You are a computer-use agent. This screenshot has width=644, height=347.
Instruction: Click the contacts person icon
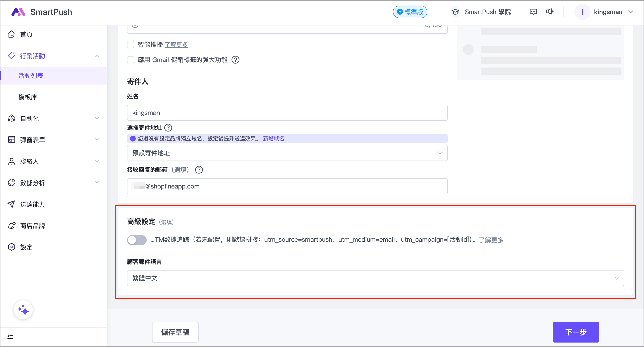tap(11, 161)
